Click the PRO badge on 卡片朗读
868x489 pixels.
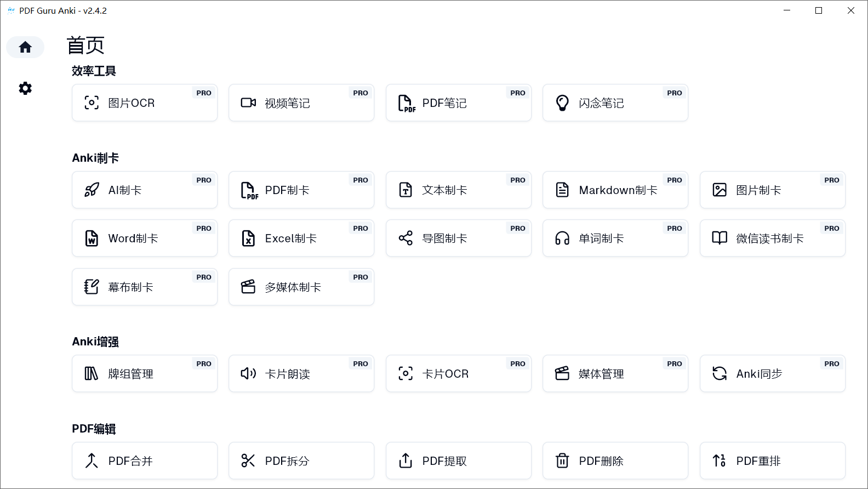pos(361,363)
